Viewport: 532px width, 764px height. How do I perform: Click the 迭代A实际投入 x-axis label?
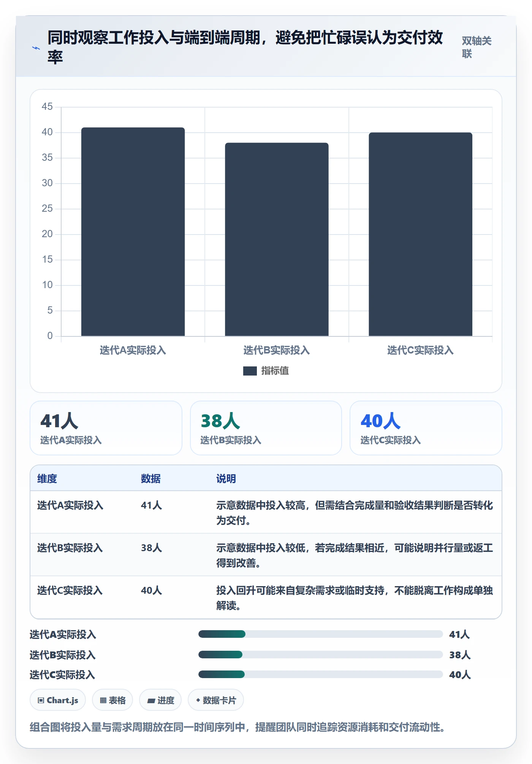[x=133, y=350]
